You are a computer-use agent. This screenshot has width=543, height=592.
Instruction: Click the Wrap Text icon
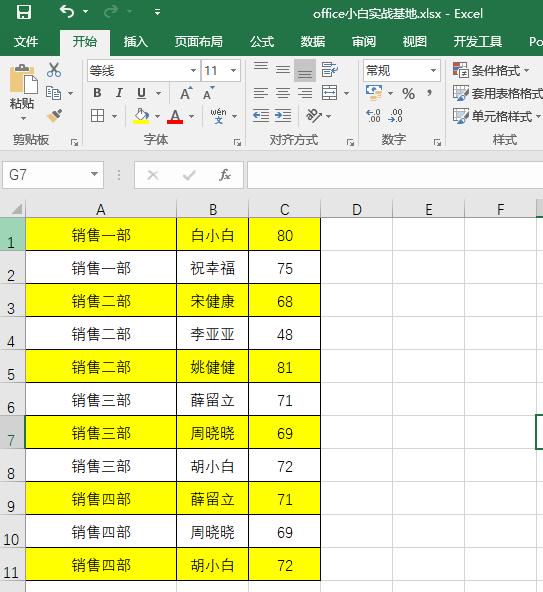coord(329,70)
